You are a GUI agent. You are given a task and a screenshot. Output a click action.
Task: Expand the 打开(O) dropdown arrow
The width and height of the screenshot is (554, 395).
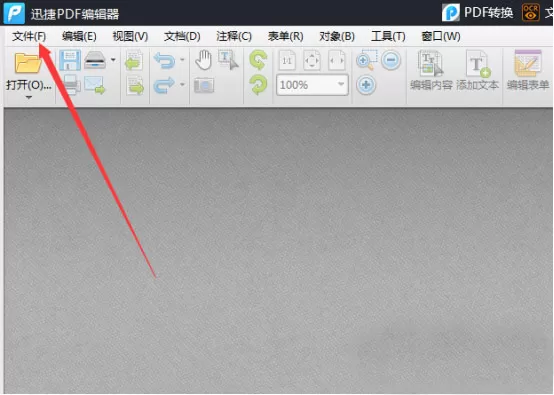(29, 97)
